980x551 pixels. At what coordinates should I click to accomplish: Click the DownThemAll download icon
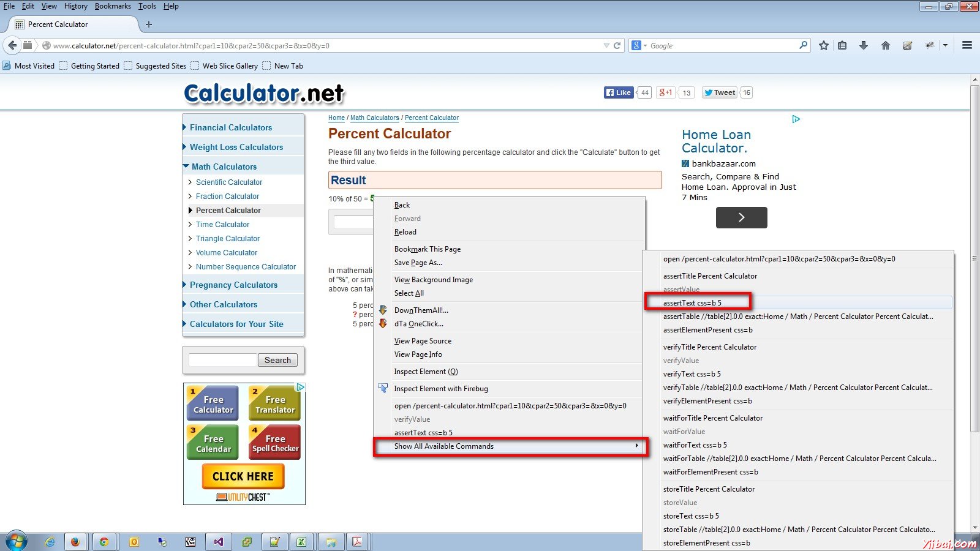tap(383, 310)
